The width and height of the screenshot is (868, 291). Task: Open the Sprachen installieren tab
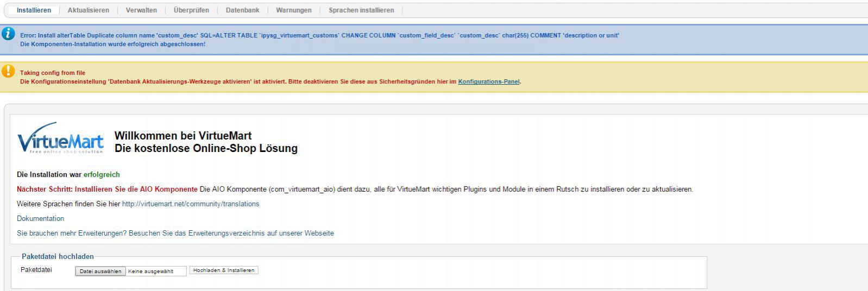point(361,10)
